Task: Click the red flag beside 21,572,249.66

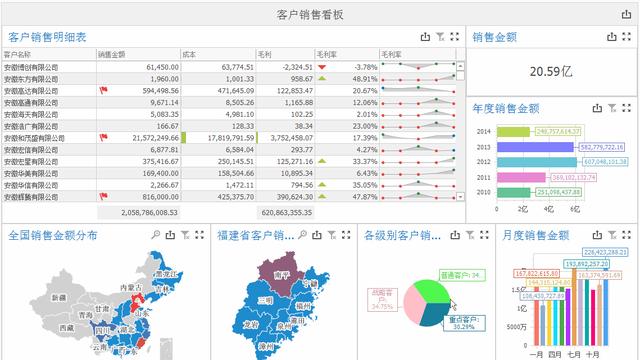Action: (103, 138)
